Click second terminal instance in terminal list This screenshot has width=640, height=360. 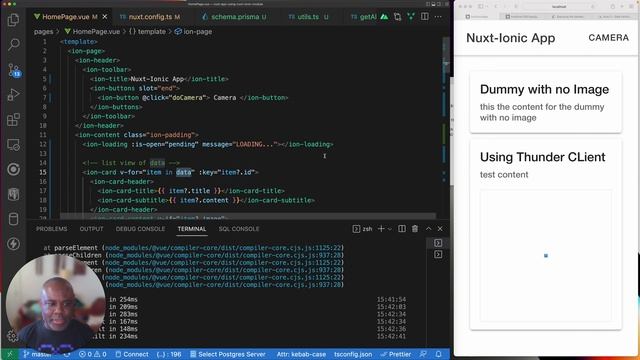pyautogui.click(x=438, y=254)
